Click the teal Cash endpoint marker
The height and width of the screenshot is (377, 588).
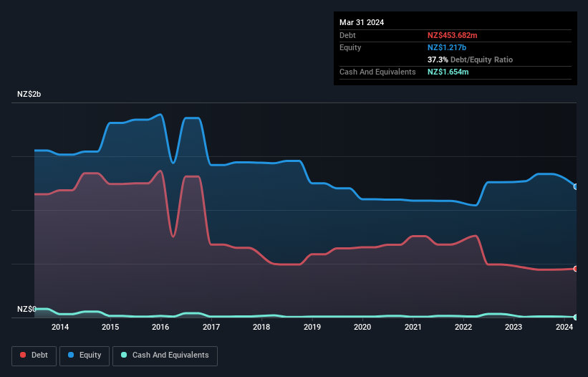(x=576, y=317)
